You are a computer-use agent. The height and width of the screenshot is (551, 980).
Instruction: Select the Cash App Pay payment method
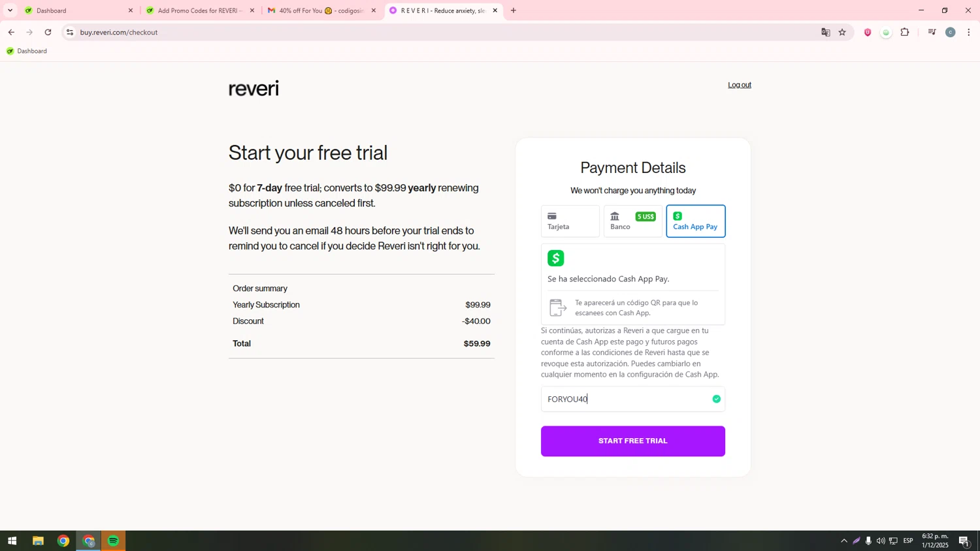[695, 221]
